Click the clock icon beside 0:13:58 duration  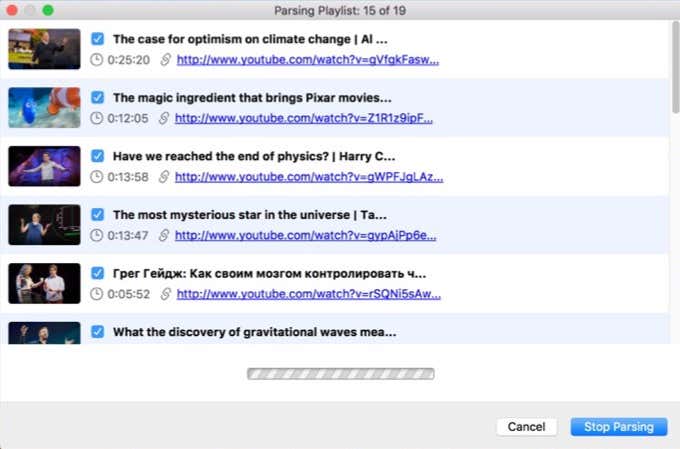(x=96, y=177)
